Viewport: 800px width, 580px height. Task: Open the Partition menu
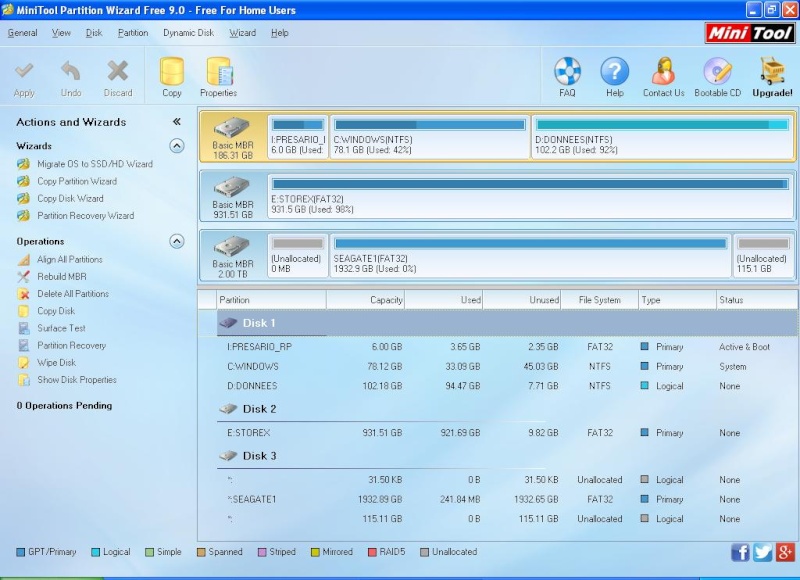[133, 33]
